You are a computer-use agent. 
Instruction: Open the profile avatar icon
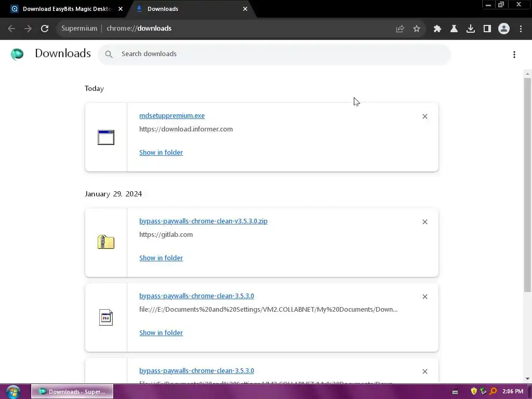(x=504, y=29)
